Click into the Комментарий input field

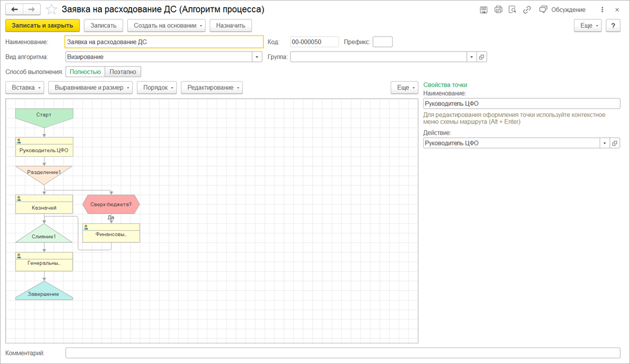[x=342, y=353]
